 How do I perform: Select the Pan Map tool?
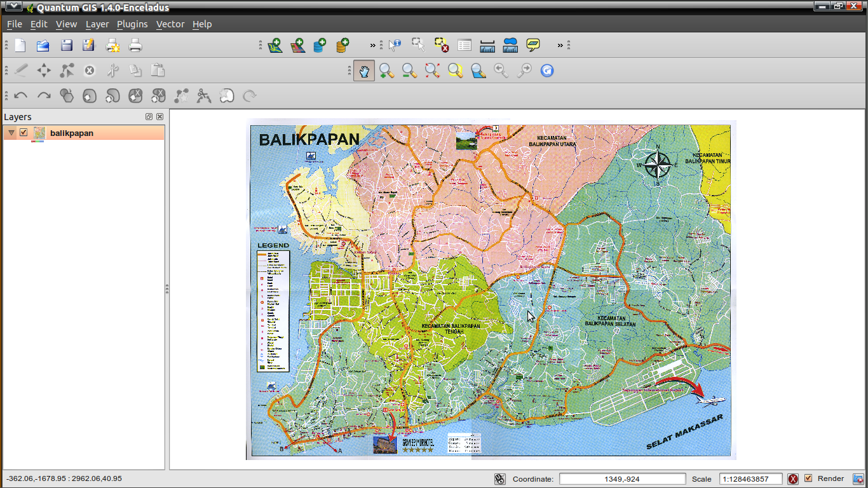pos(363,70)
